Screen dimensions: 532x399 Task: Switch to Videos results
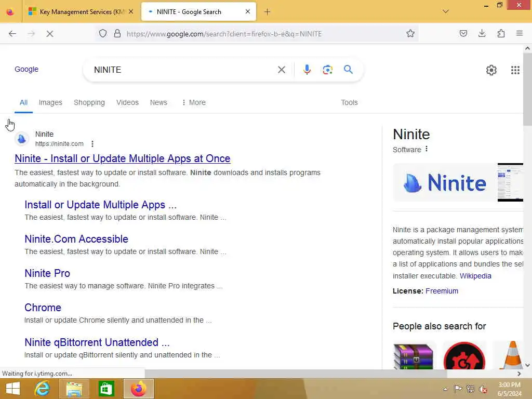pos(127,102)
